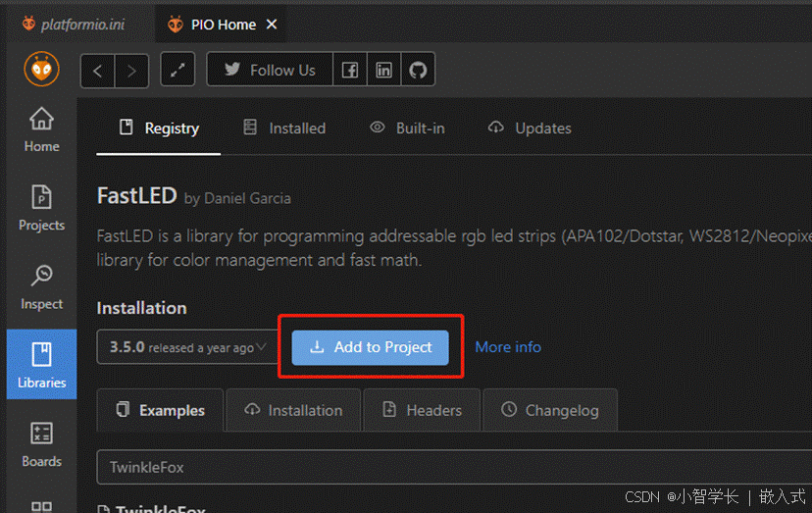Open Inspect in sidebar
The height and width of the screenshot is (513, 812).
click(41, 287)
